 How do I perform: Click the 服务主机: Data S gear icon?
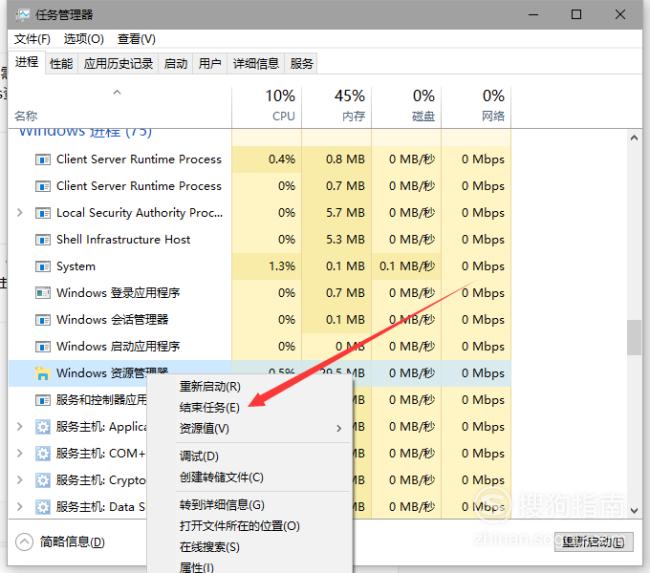tap(43, 507)
